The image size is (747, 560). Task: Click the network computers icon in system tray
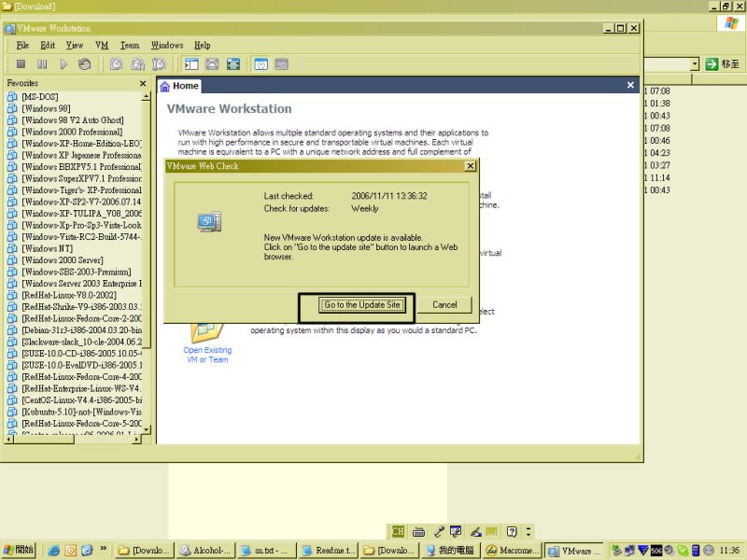(629, 551)
